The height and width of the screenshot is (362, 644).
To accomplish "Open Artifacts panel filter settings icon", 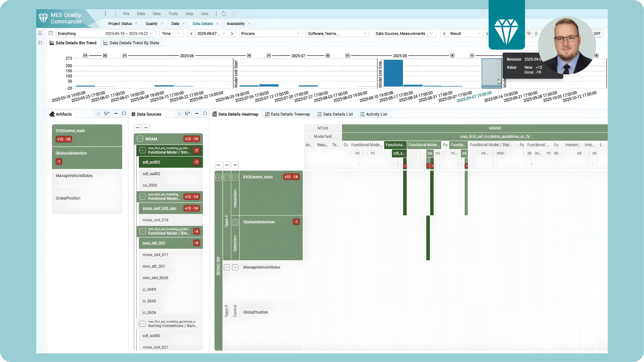I will pos(107,114).
